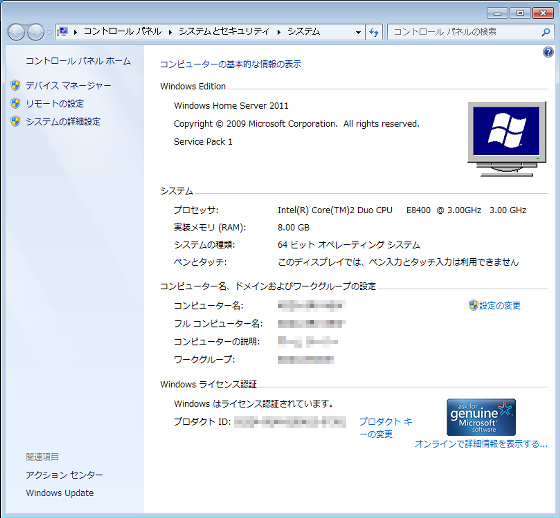Click the 8.00 GB memory value
The width and height of the screenshot is (560, 518).
point(294,228)
